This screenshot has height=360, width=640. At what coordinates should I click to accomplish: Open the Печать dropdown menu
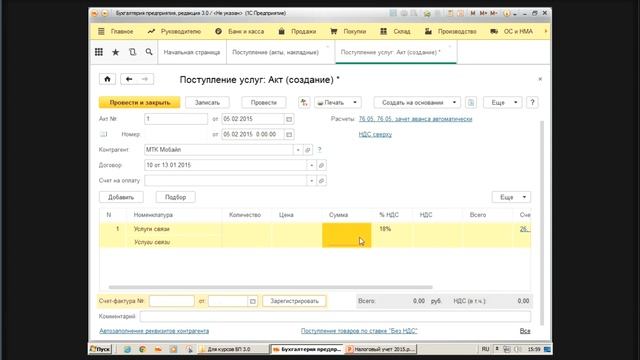pos(338,102)
